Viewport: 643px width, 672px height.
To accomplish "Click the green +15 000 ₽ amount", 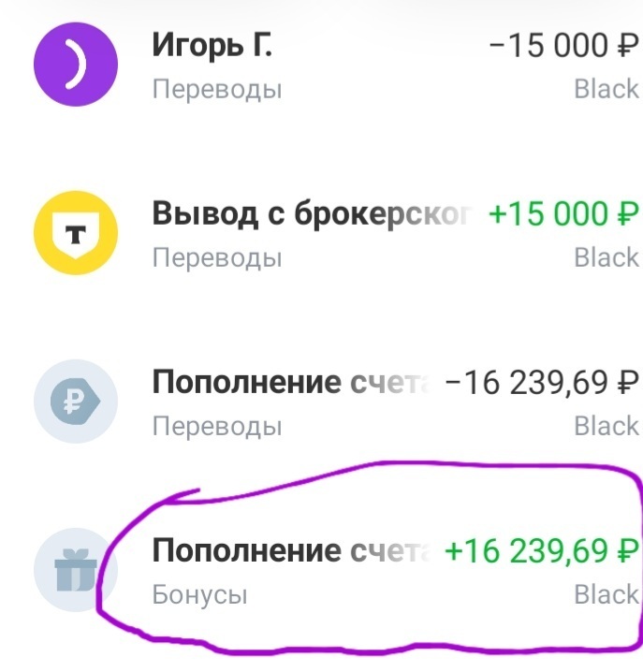I will [x=563, y=214].
